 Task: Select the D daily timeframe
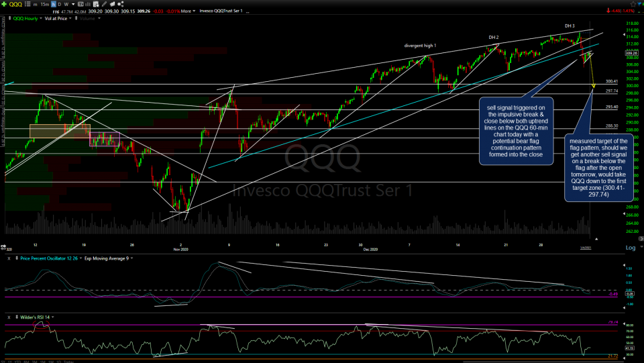coord(60,4)
